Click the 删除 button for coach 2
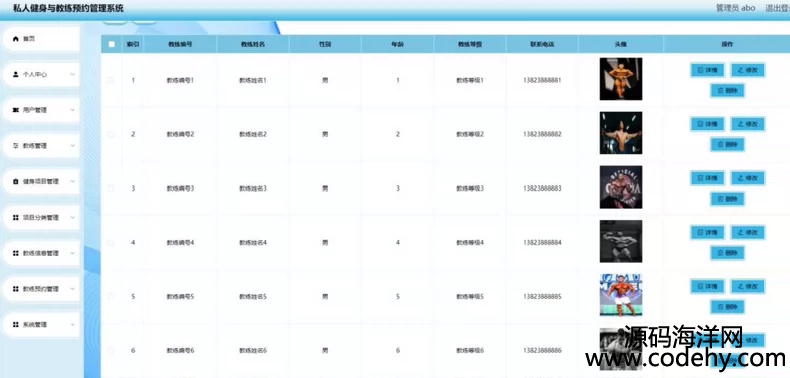 728,145
